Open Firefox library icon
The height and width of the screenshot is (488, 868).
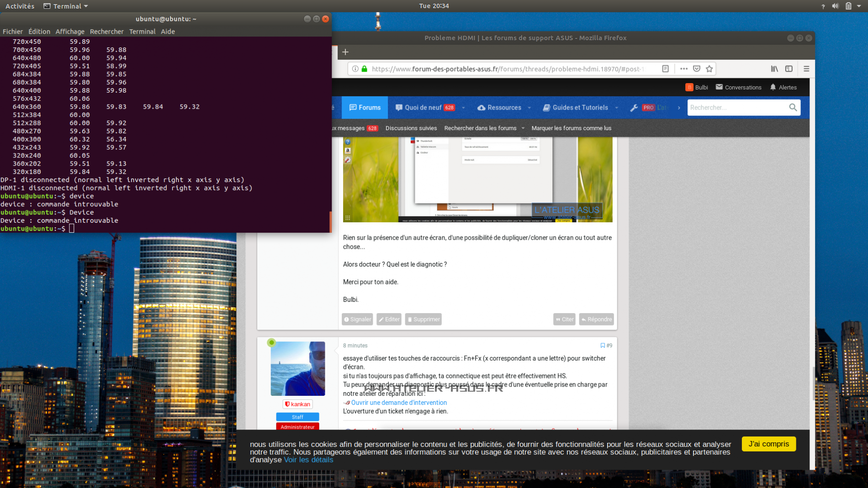pos(774,69)
